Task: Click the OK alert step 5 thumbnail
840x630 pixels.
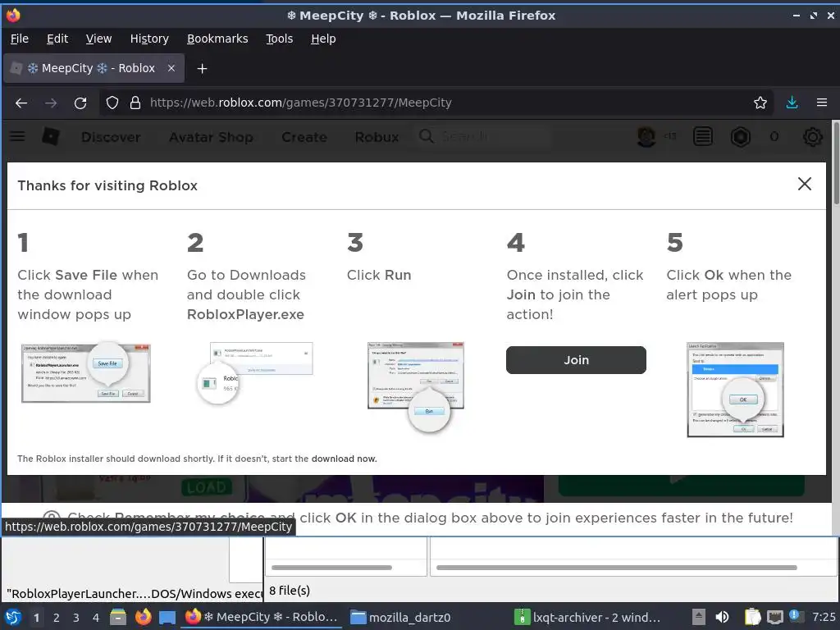Action: 735,390
